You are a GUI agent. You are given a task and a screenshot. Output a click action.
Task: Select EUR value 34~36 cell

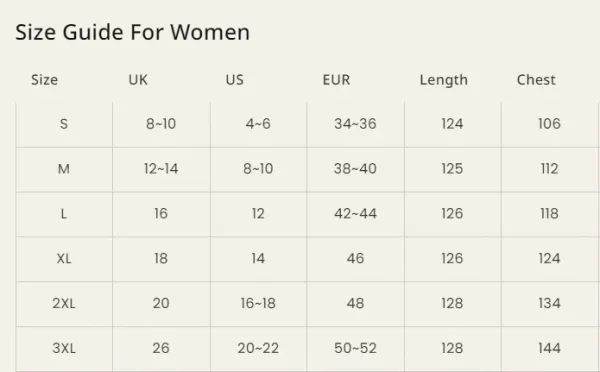pos(355,124)
